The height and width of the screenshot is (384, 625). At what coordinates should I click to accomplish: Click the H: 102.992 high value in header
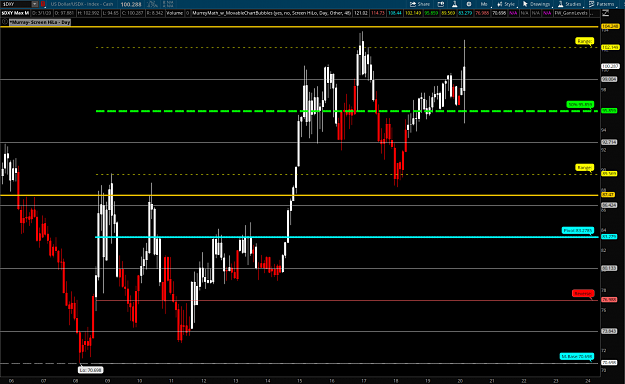click(x=88, y=13)
